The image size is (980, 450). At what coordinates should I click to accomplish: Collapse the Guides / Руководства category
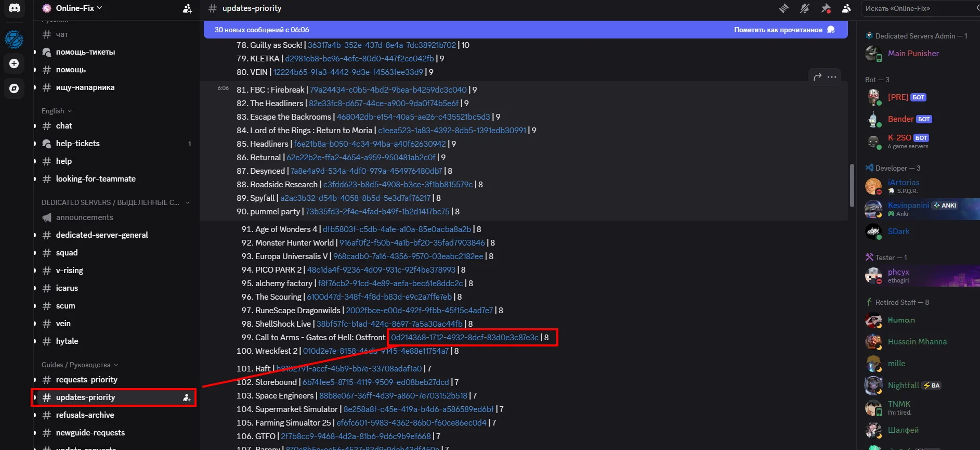(x=79, y=365)
